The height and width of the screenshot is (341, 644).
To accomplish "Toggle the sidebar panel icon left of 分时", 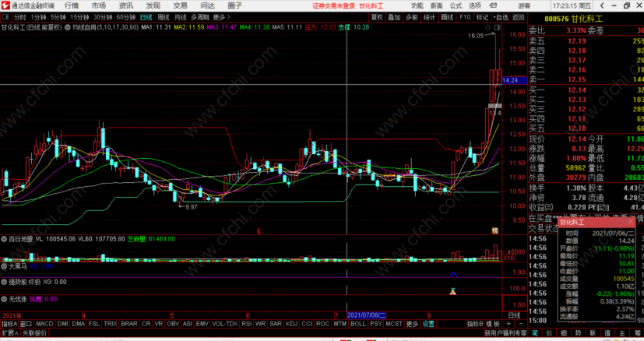I will coord(5,17).
